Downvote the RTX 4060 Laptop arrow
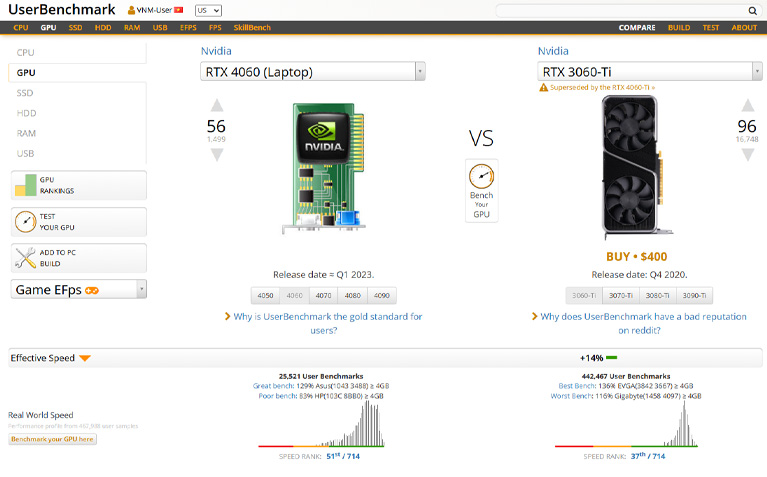Image resolution: width=767 pixels, height=477 pixels. (217, 155)
